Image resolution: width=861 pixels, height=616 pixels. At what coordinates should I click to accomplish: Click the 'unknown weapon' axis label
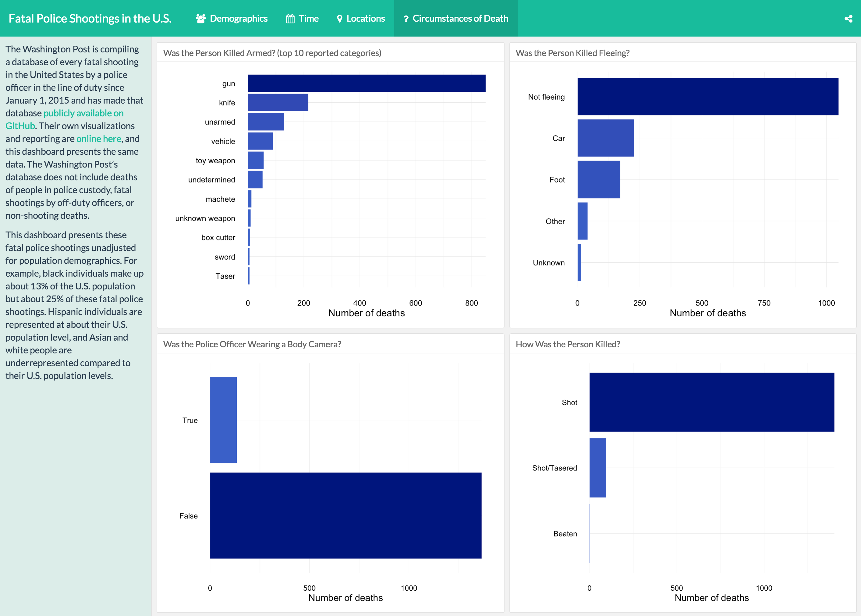(x=205, y=218)
